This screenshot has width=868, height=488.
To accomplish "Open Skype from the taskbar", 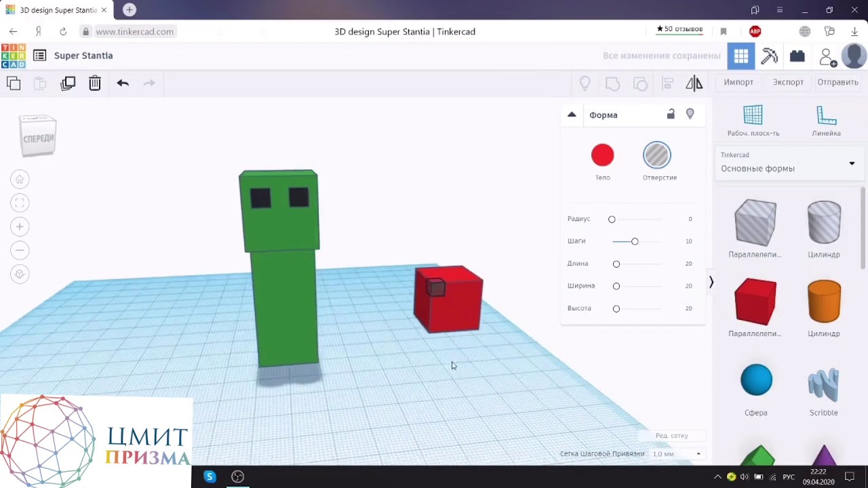I will point(210,476).
